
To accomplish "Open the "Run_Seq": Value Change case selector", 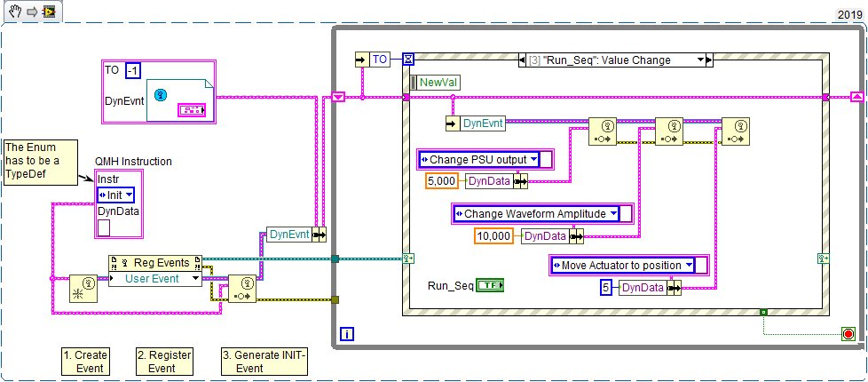I will (611, 60).
